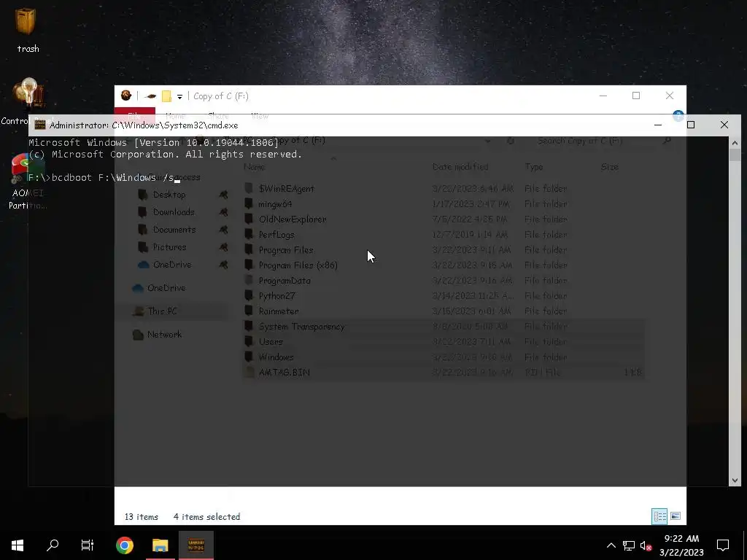This screenshot has width=747, height=560.
Task: Sort files by Date modified column
Action: (x=460, y=167)
